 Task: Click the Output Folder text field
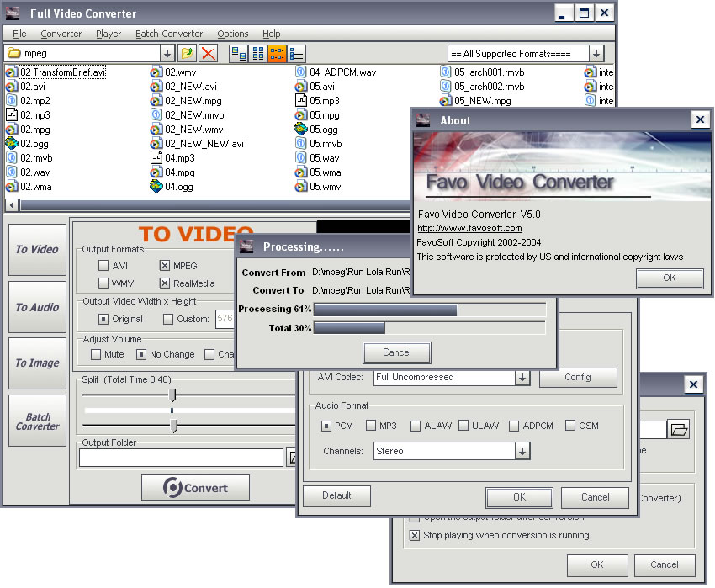coord(181,458)
